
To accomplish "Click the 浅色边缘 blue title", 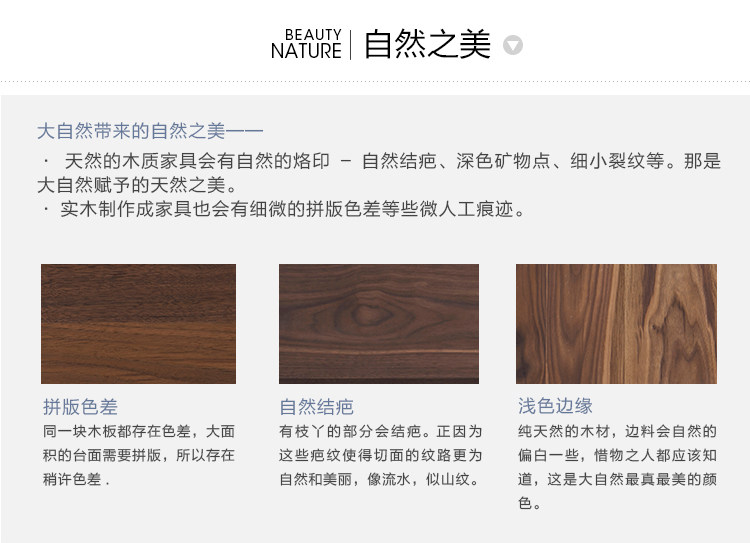I will [555, 406].
